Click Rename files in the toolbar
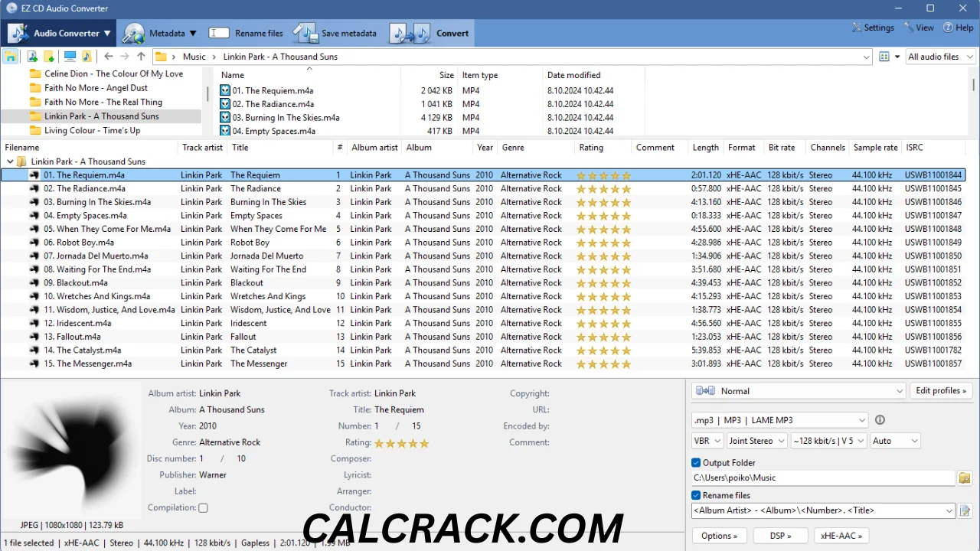980x551 pixels. [247, 33]
